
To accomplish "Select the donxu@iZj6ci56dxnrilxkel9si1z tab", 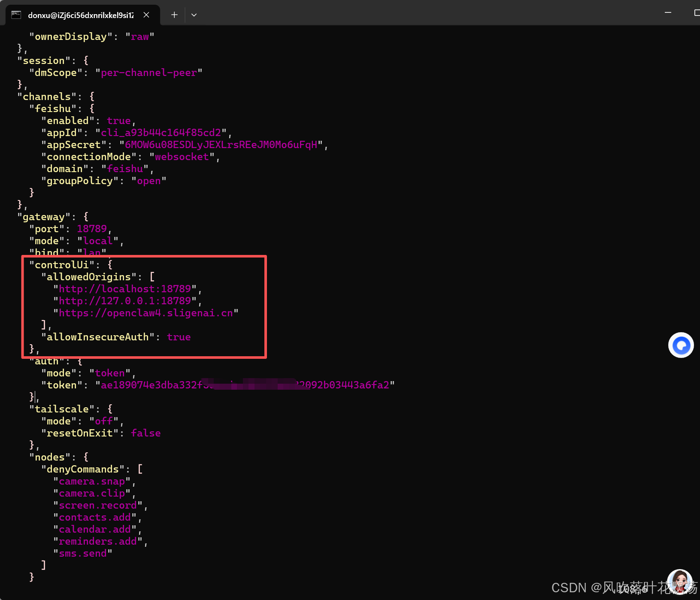I will point(82,15).
